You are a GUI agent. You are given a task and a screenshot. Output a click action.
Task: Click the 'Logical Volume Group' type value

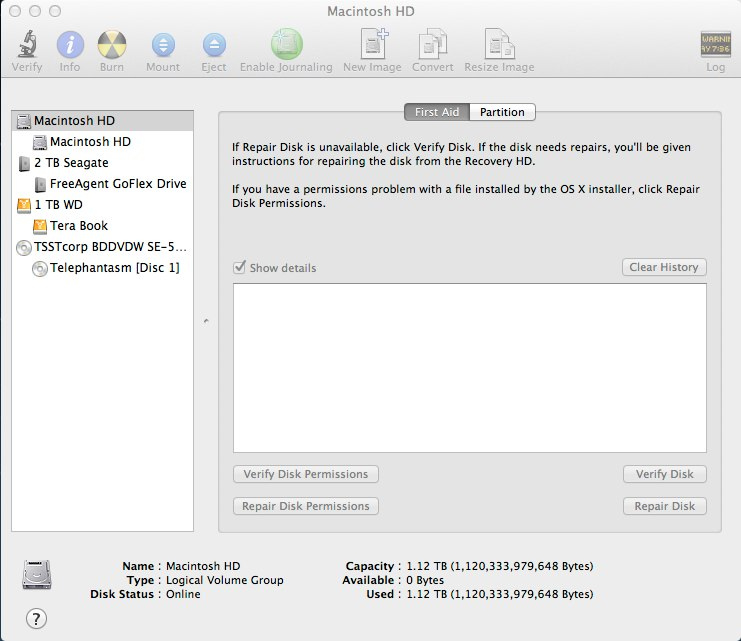click(224, 580)
